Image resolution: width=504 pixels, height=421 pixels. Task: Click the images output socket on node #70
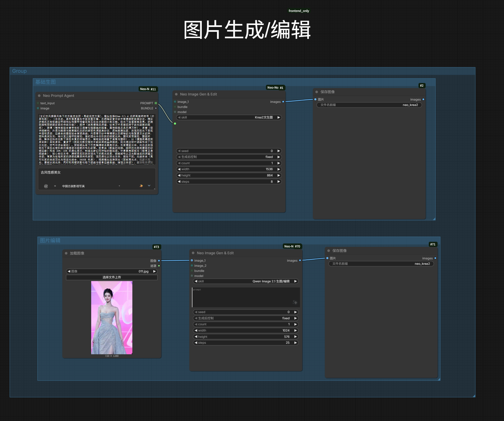coord(300,260)
